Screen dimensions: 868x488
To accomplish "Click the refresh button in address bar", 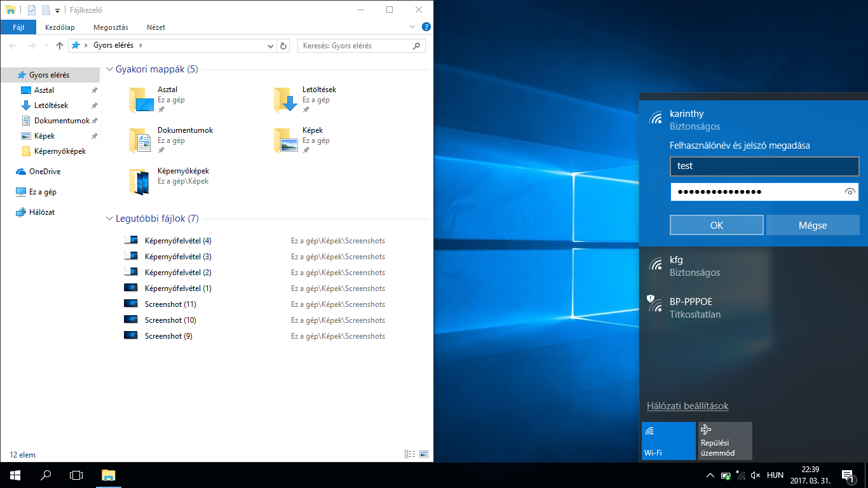I will click(x=283, y=46).
